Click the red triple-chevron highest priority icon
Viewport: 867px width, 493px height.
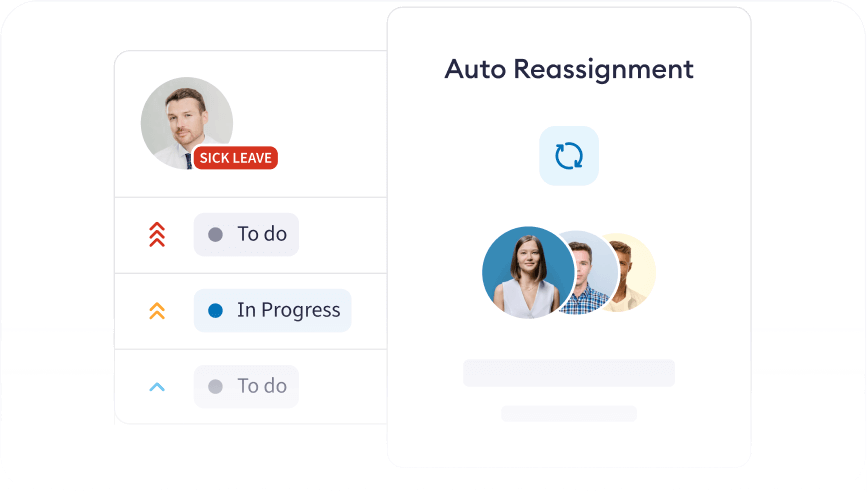click(157, 234)
